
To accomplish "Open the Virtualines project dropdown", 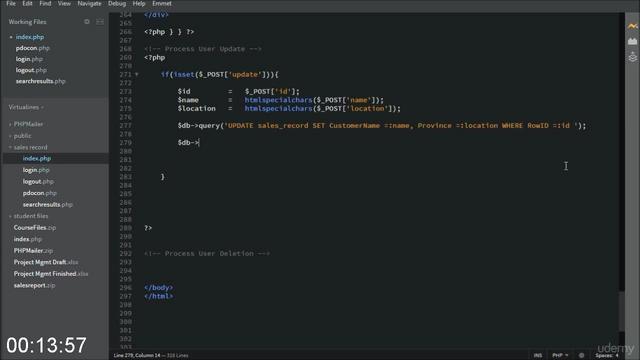I will [26, 107].
